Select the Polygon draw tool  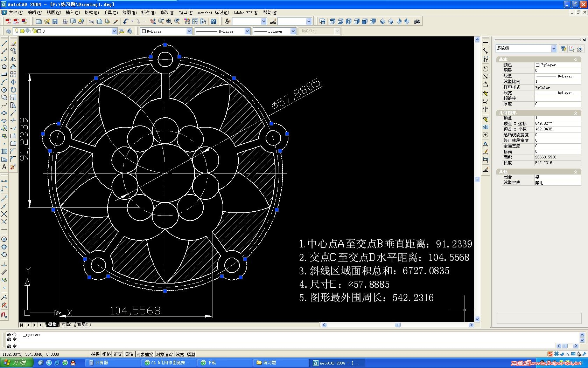[4, 67]
